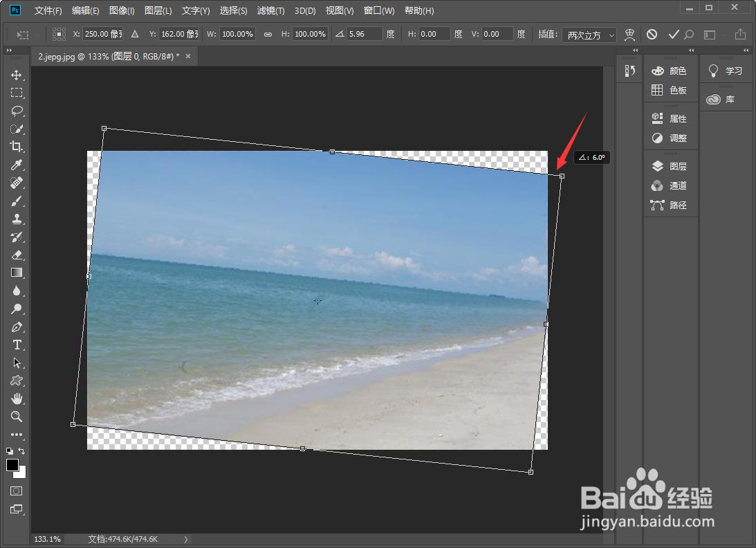The image size is (756, 548).
Task: Close the 2.jepg.jpg document tab
Action: tap(188, 57)
